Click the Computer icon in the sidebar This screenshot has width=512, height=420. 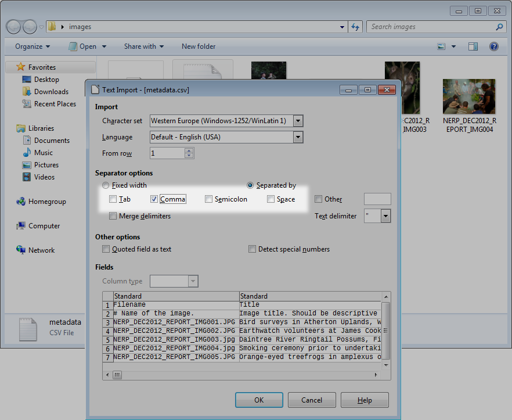[x=21, y=225]
